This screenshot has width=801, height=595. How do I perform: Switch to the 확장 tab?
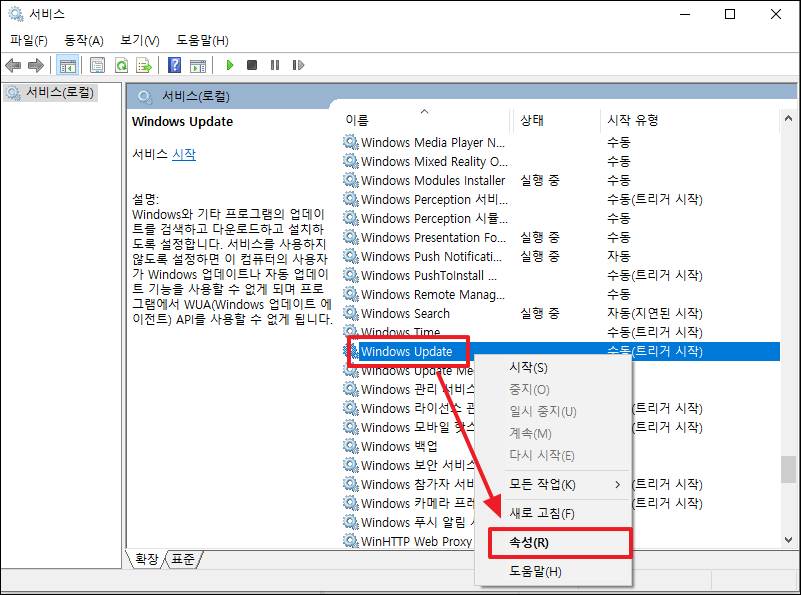point(147,559)
